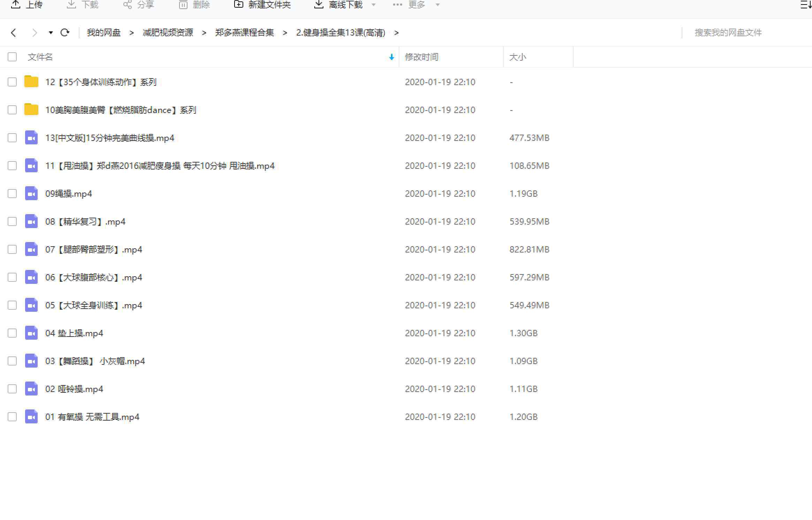
Task: Check the box for 10美胸美腹美臀 folder
Action: (x=12, y=110)
